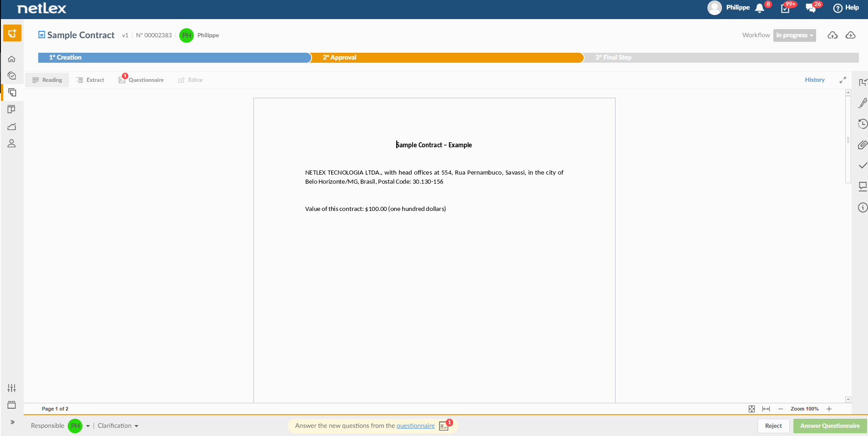Switch to the Questionnaire tab
This screenshot has width=868, height=436.
[x=141, y=80]
